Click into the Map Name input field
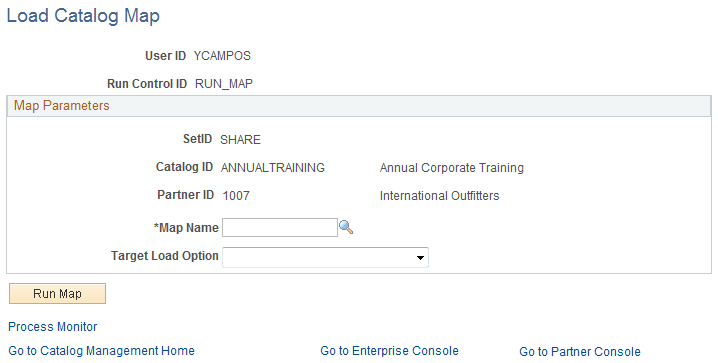The height and width of the screenshot is (363, 718). [280, 228]
